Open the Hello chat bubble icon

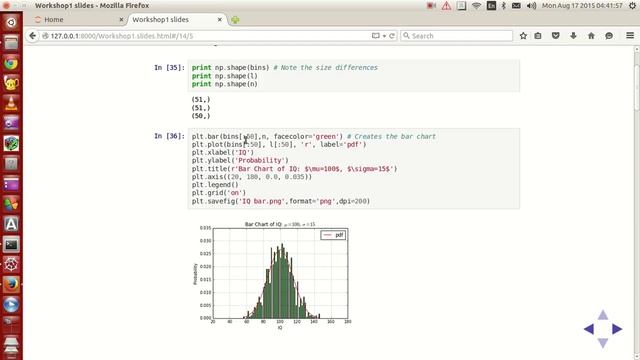coord(609,36)
